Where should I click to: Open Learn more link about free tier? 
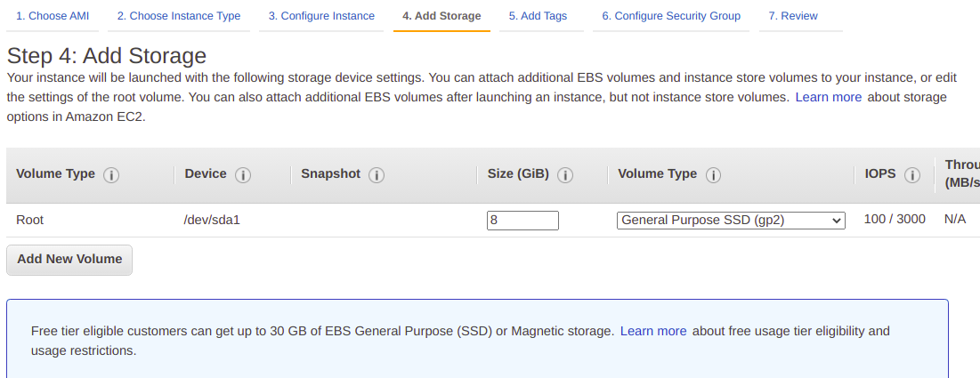click(653, 331)
